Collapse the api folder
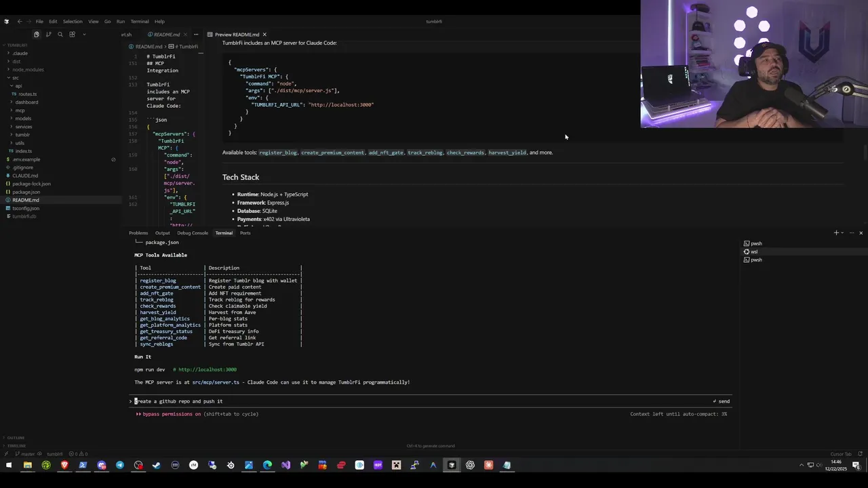 point(18,86)
